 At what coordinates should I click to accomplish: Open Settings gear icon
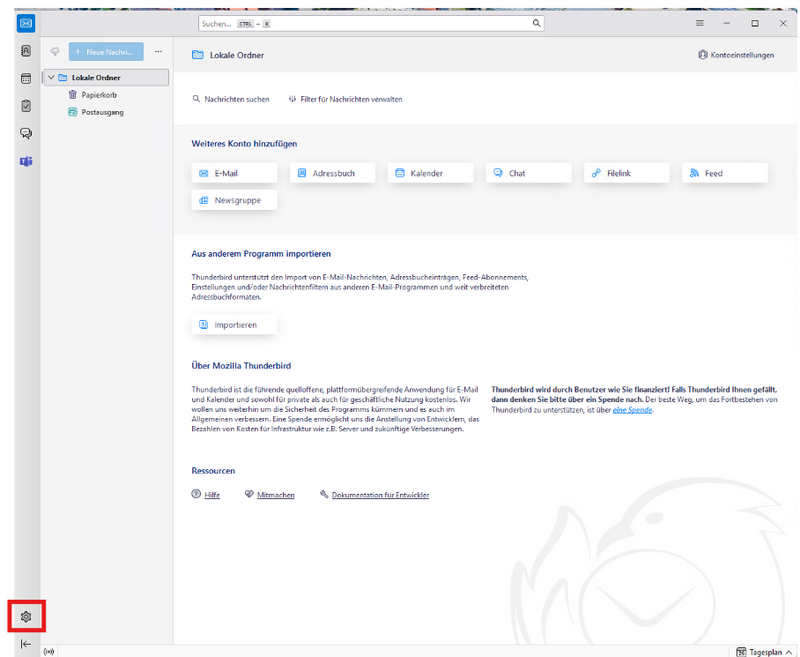pyautogui.click(x=26, y=617)
